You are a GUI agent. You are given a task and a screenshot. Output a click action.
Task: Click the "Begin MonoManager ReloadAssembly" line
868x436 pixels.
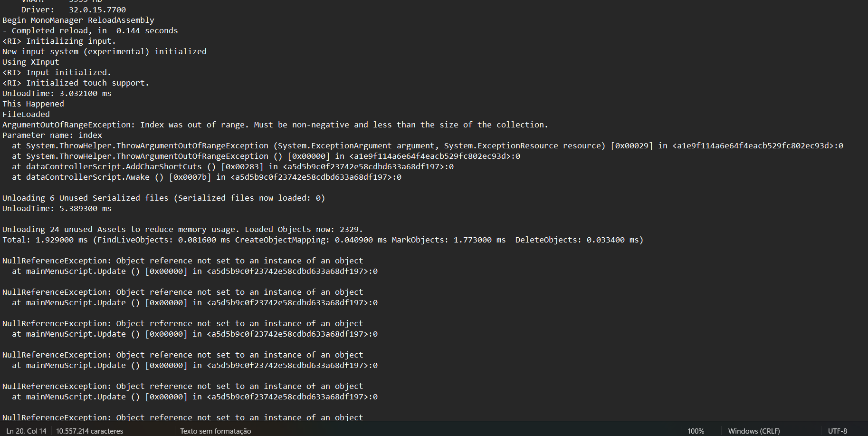pos(78,20)
